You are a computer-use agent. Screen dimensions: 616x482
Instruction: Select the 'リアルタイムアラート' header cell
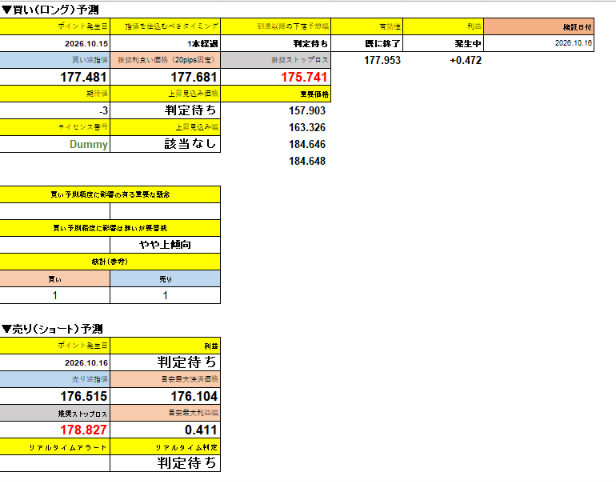pos(55,447)
